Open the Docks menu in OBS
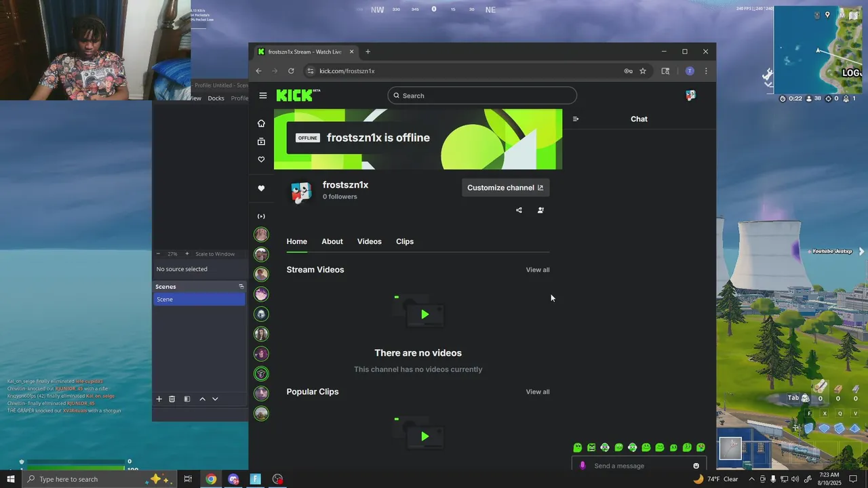The image size is (868, 488). [216, 98]
